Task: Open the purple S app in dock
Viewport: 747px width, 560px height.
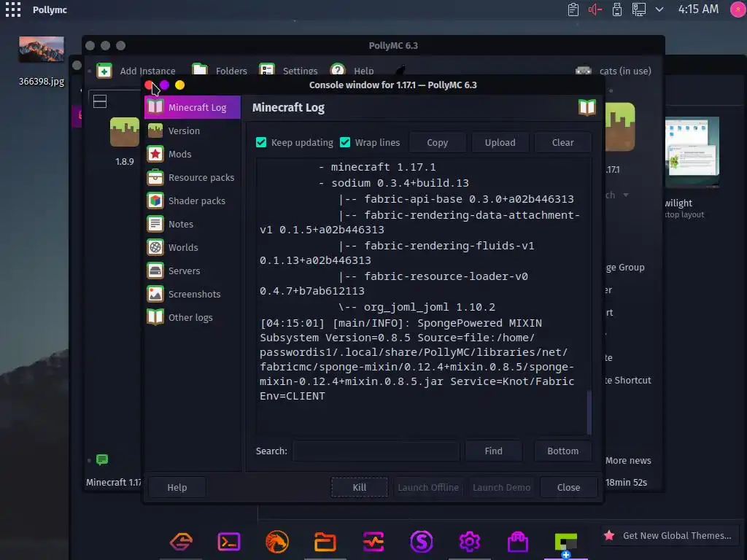Action: (422, 542)
